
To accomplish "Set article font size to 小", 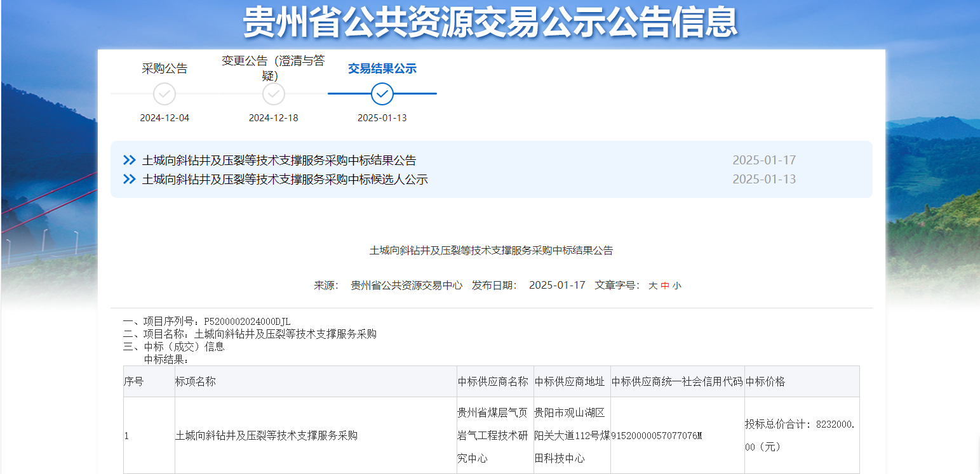I will (677, 286).
